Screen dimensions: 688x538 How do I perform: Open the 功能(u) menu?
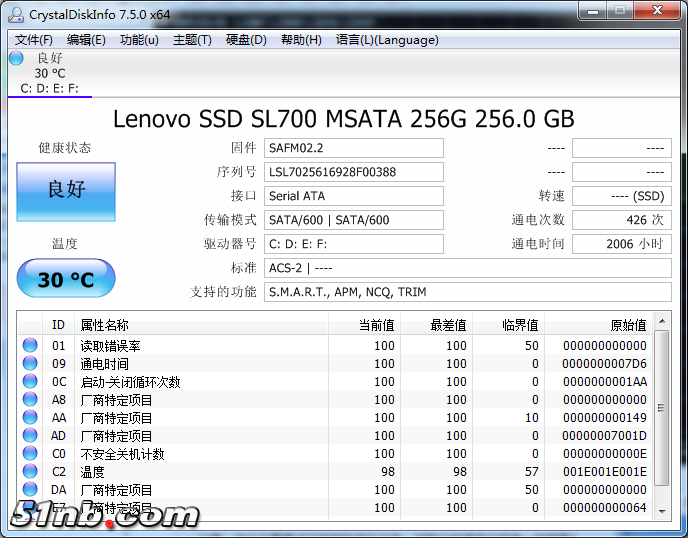[x=139, y=40]
